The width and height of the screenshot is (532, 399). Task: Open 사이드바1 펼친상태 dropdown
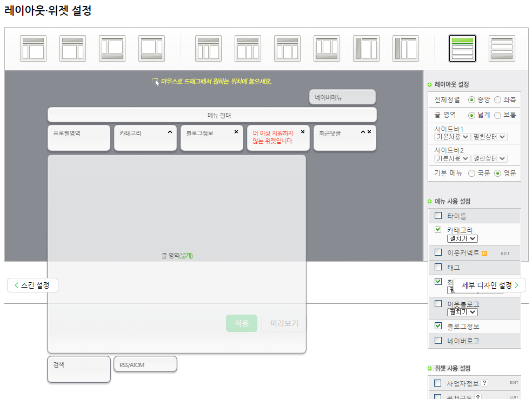tap(489, 137)
